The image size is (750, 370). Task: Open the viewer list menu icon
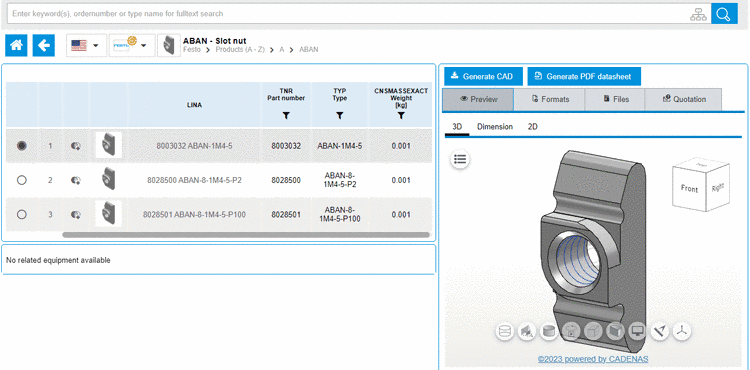[460, 159]
